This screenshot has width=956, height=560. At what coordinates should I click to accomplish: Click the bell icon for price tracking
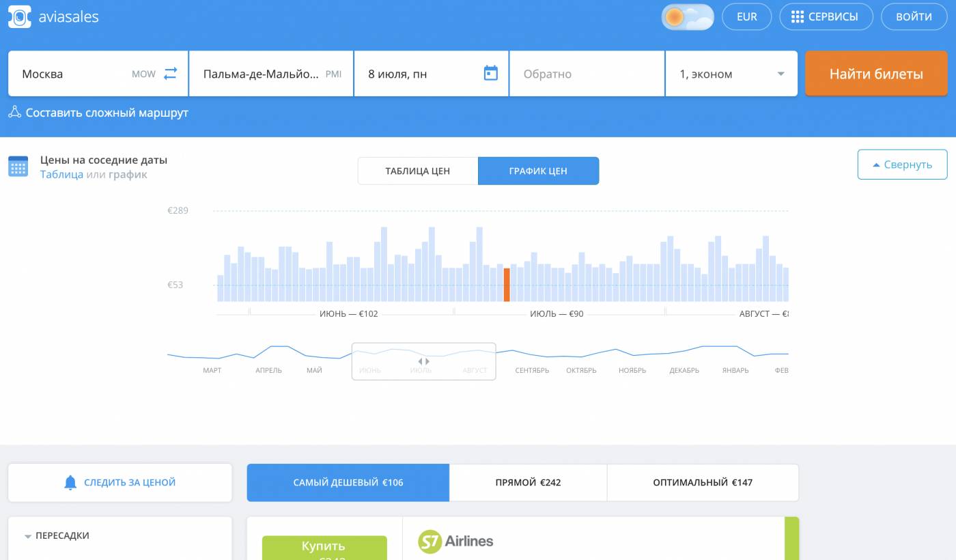click(x=70, y=482)
